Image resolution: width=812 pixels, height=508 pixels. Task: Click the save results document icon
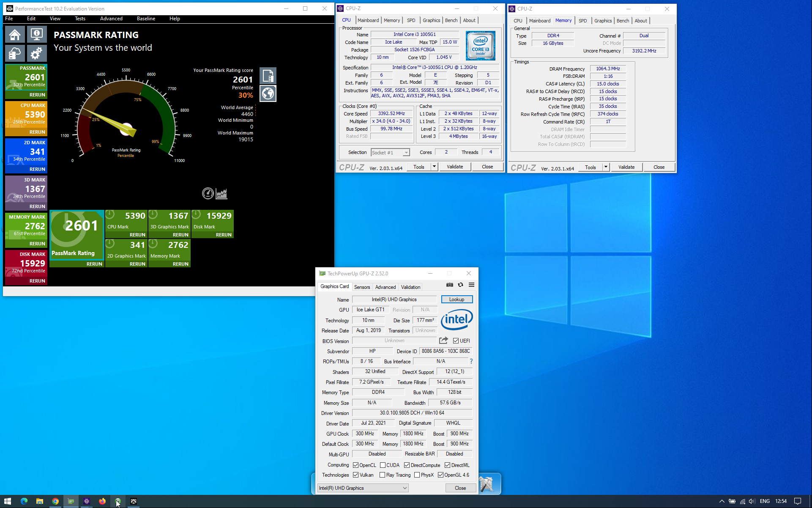[x=268, y=76]
